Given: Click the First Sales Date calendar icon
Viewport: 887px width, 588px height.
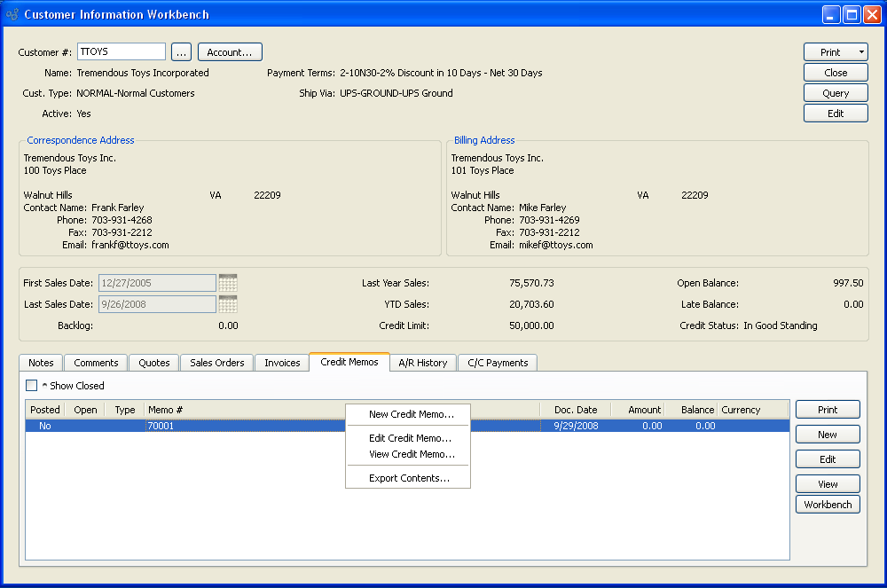Looking at the screenshot, I should coord(228,283).
